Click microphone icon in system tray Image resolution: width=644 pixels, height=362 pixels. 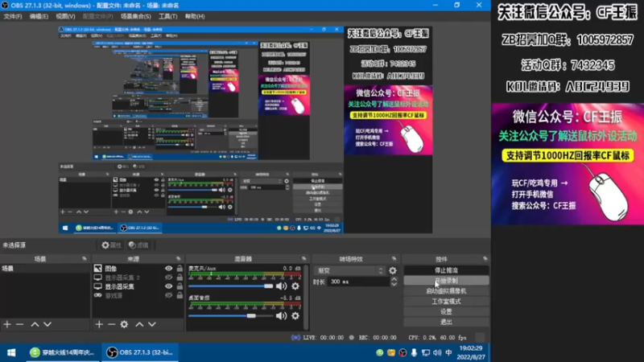tap(414, 352)
